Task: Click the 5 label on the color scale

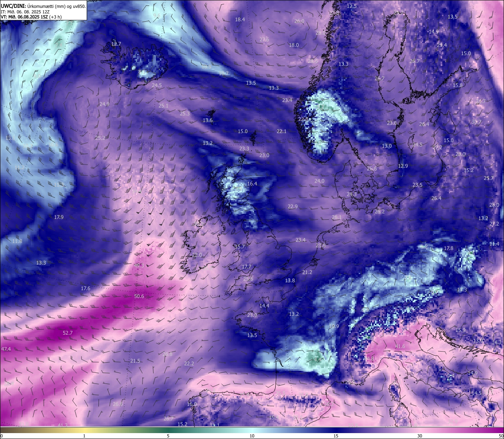Action: [168, 436]
